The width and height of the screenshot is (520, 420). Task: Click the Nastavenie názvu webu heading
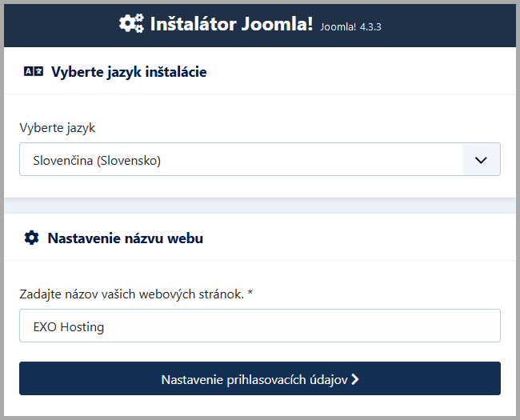coord(126,238)
